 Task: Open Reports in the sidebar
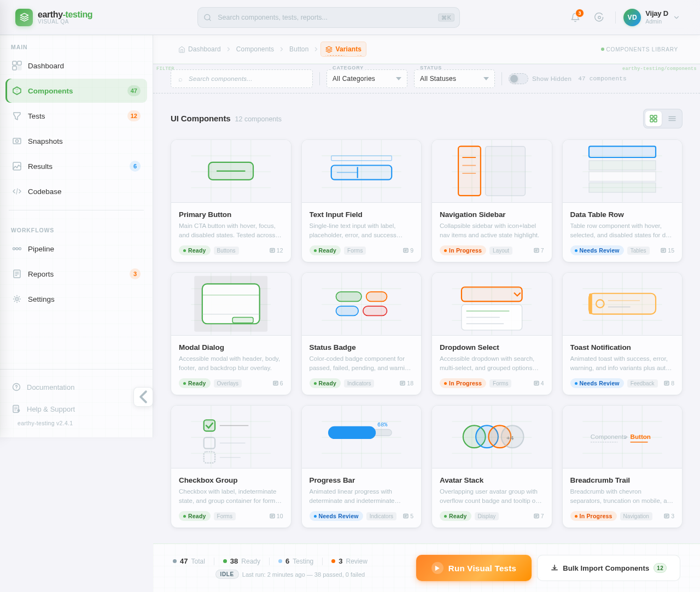[x=77, y=274]
